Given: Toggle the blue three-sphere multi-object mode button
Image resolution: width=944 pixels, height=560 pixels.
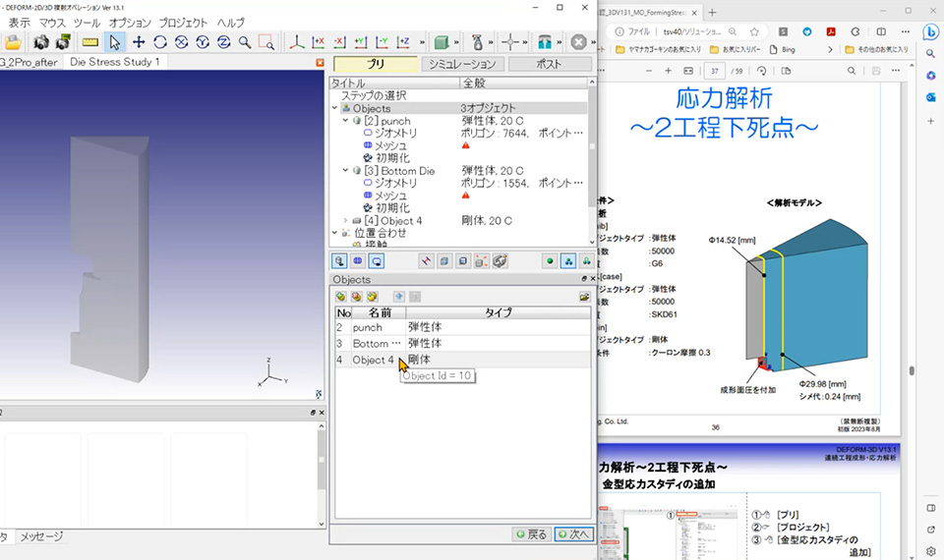Looking at the screenshot, I should click(x=567, y=261).
